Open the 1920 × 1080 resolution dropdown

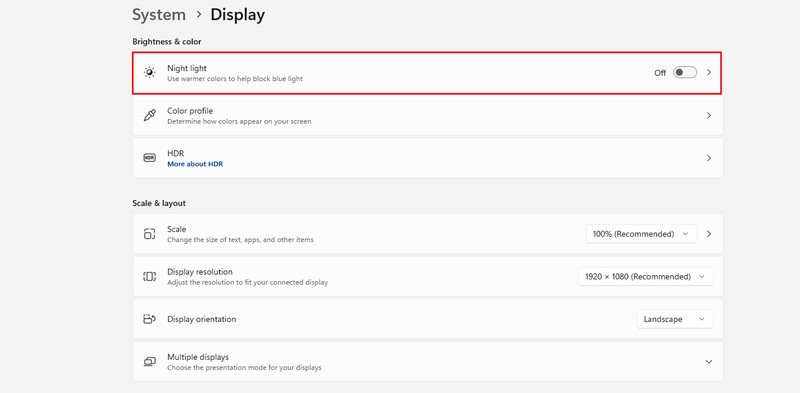[645, 277]
